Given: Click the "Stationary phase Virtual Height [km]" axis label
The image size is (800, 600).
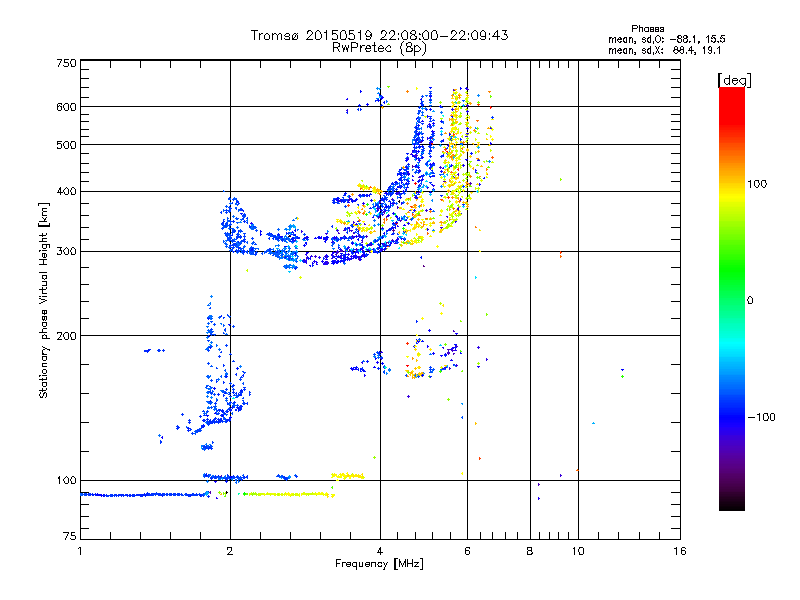Looking at the screenshot, I should (44, 300).
